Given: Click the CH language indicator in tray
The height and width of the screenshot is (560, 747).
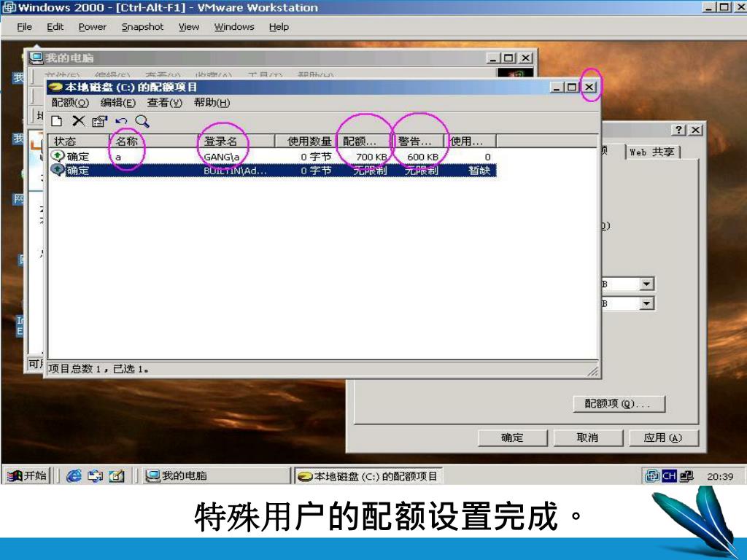Looking at the screenshot, I should tap(669, 475).
